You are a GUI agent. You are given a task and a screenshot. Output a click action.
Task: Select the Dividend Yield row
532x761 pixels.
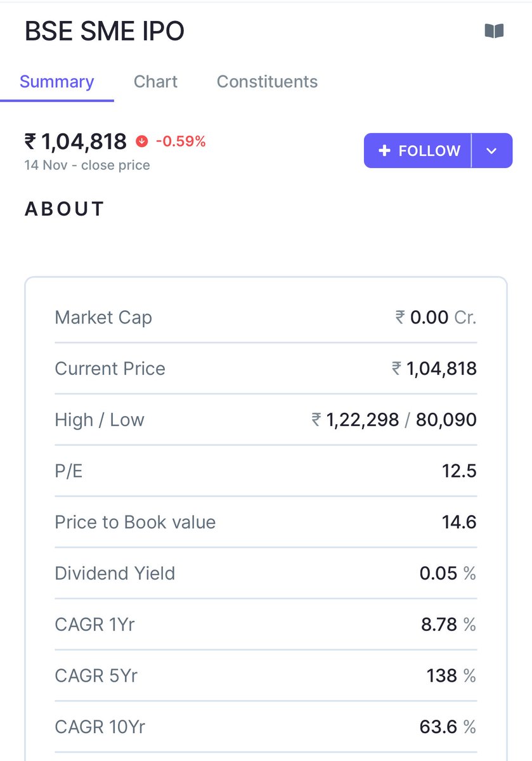(x=266, y=573)
